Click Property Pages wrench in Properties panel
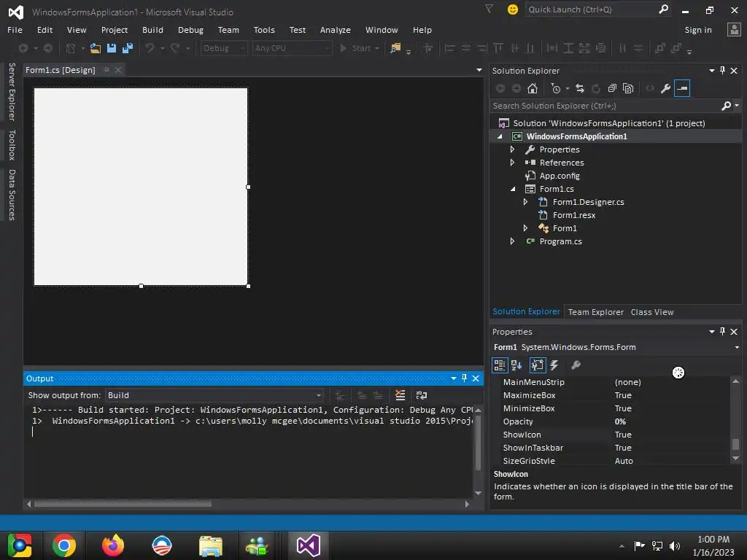This screenshot has width=747, height=560. [x=576, y=365]
